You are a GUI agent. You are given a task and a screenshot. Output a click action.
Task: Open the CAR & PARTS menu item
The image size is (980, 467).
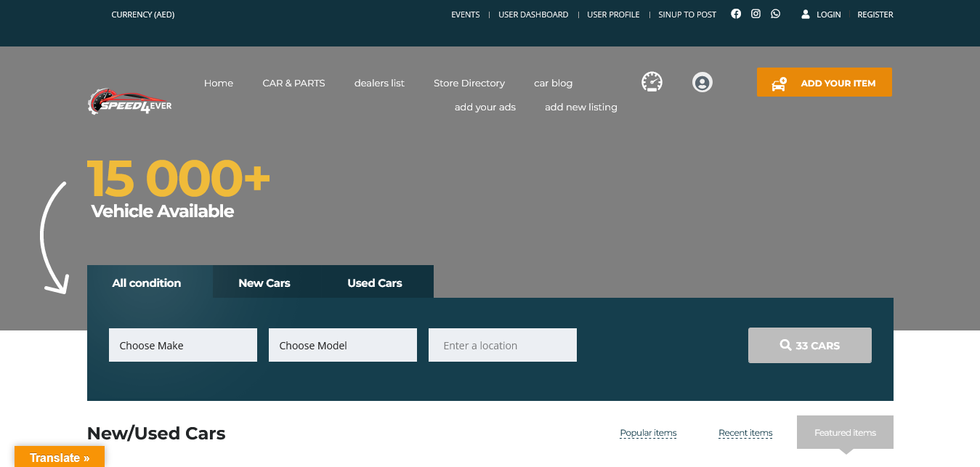[x=293, y=83]
